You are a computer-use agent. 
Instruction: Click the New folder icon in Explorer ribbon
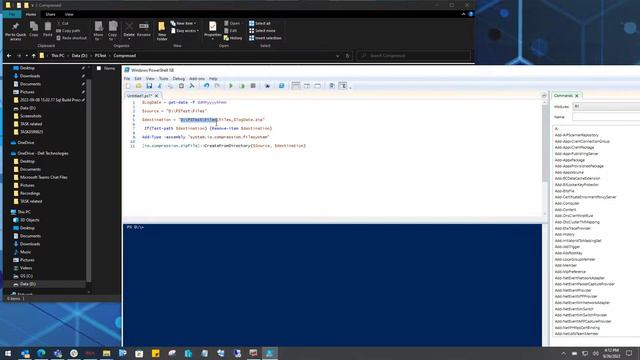[162, 31]
